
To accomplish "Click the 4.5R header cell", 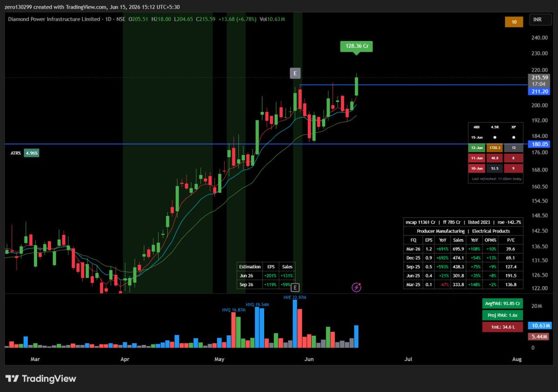I will pyautogui.click(x=494, y=126).
